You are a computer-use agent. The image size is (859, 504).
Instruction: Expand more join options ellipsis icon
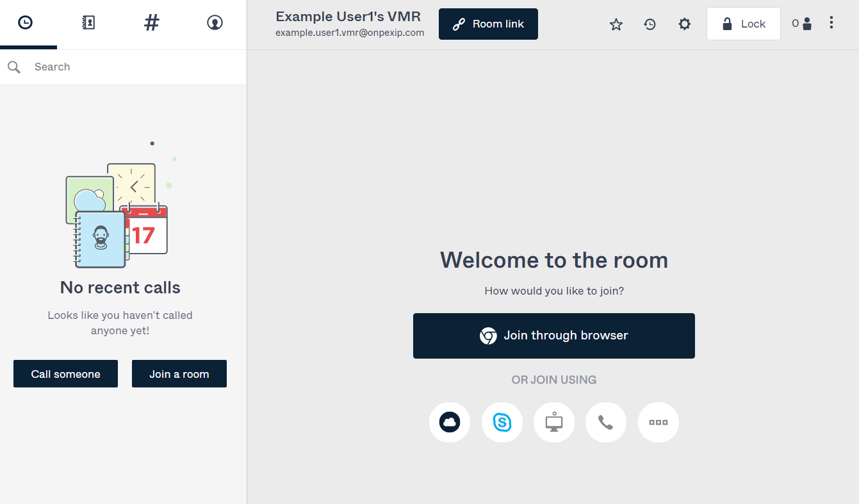[659, 422]
